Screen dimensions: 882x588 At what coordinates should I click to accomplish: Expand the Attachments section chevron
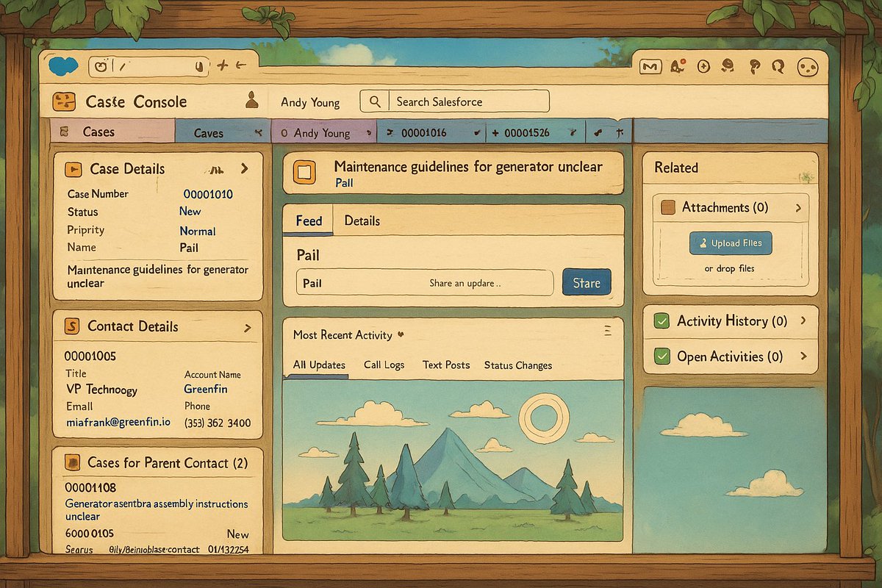[x=798, y=208]
